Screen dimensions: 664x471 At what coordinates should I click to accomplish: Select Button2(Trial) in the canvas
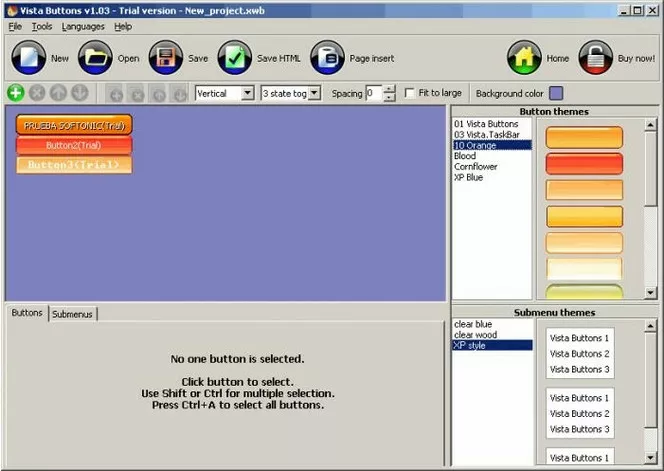[x=74, y=145]
